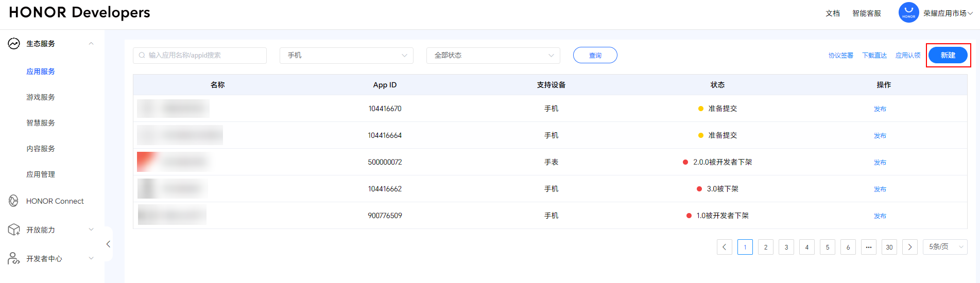
Task: Click the 开放能力 cube icon
Action: click(x=14, y=230)
